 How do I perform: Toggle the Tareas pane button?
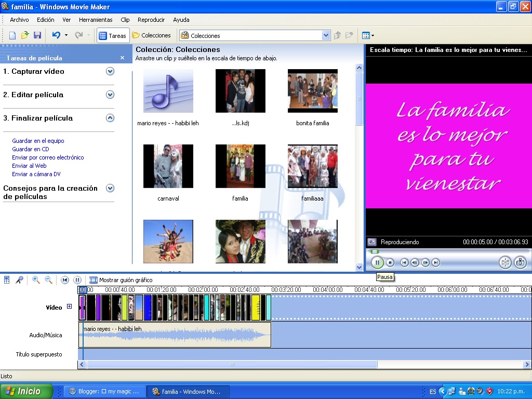click(x=113, y=35)
